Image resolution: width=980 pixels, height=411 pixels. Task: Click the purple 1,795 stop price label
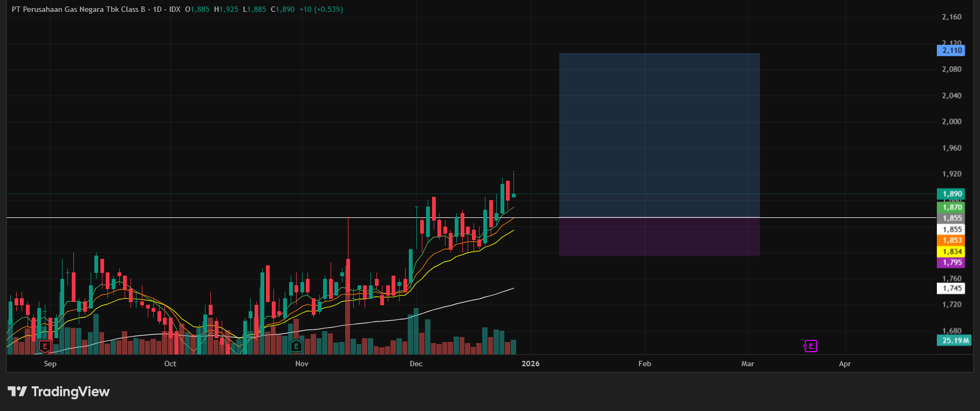click(x=951, y=263)
